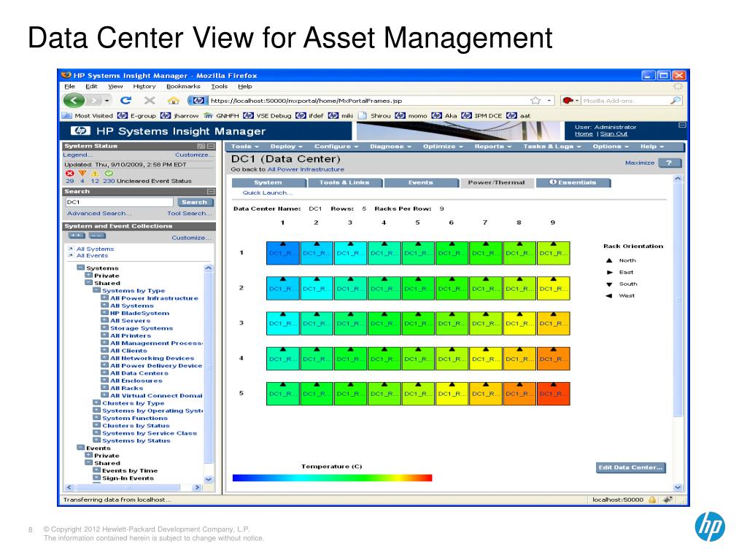747x560 pixels.
Task: Go to the Firefox home icon
Action: click(174, 101)
